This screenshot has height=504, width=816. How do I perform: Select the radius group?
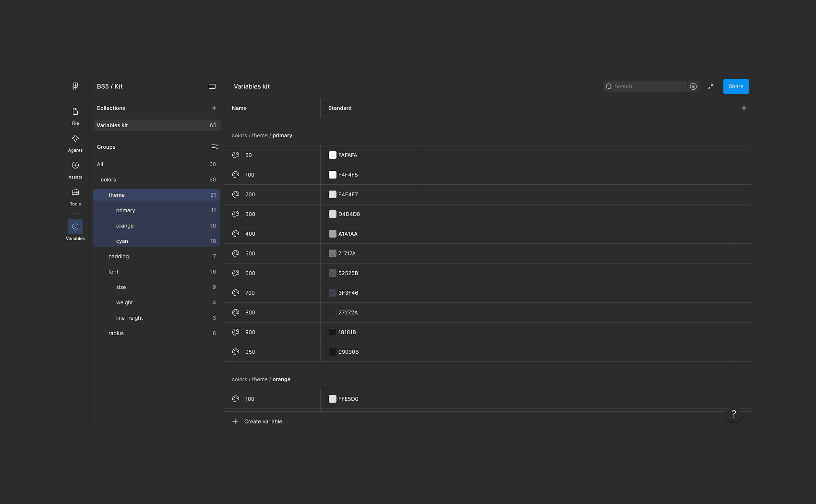click(156, 333)
